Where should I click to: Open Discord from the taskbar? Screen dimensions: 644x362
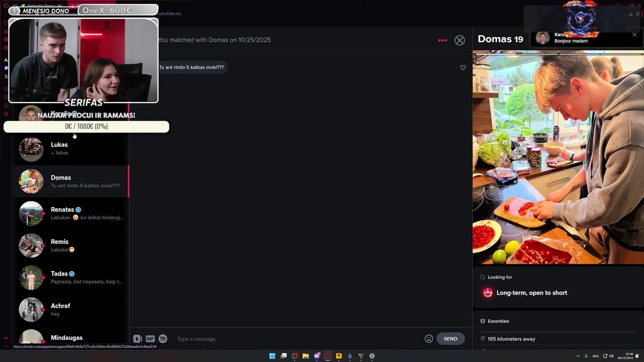[317, 356]
